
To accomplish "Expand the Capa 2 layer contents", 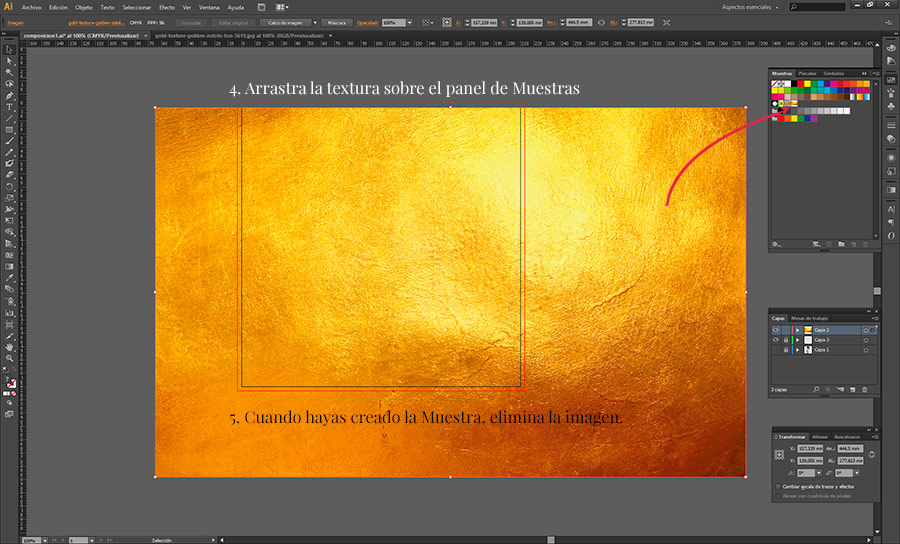I will pos(796,330).
